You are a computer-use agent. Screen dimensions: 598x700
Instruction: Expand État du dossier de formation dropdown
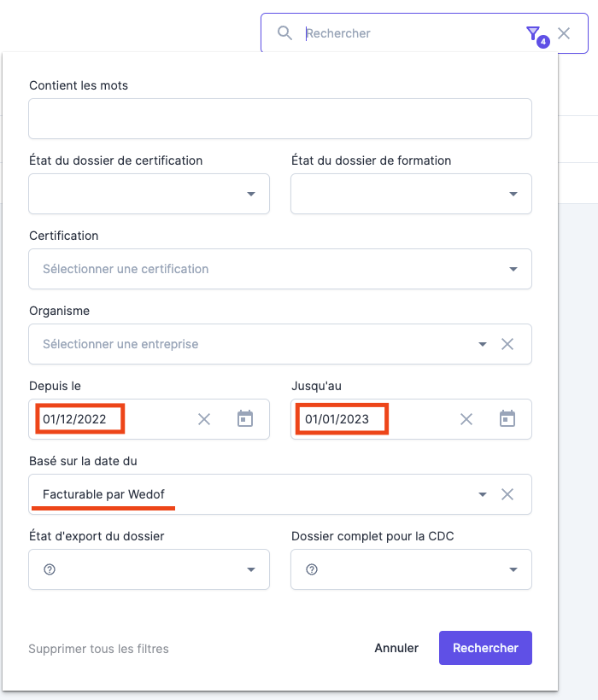tap(513, 194)
